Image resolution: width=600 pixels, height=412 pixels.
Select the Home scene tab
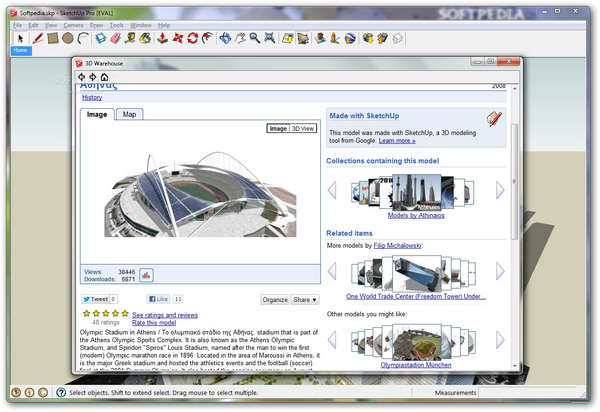point(21,50)
